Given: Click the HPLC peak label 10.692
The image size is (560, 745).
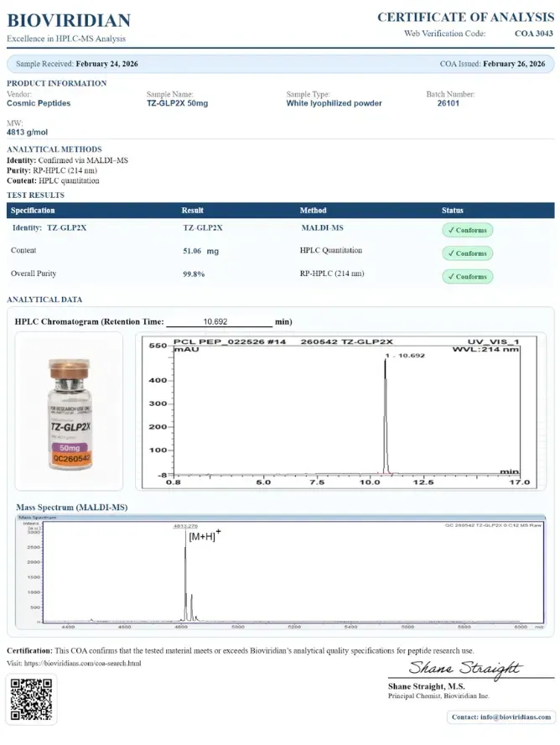Looking at the screenshot, I should click(x=405, y=356).
